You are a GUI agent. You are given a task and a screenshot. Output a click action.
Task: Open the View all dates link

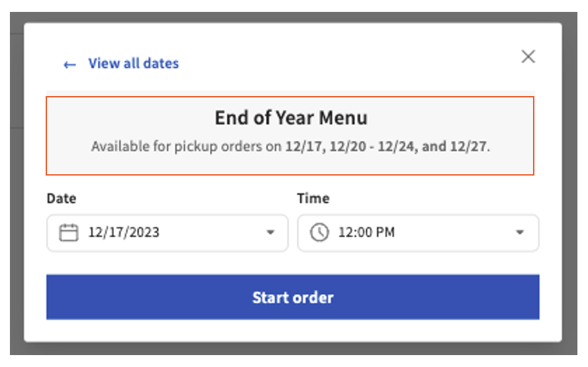click(133, 64)
